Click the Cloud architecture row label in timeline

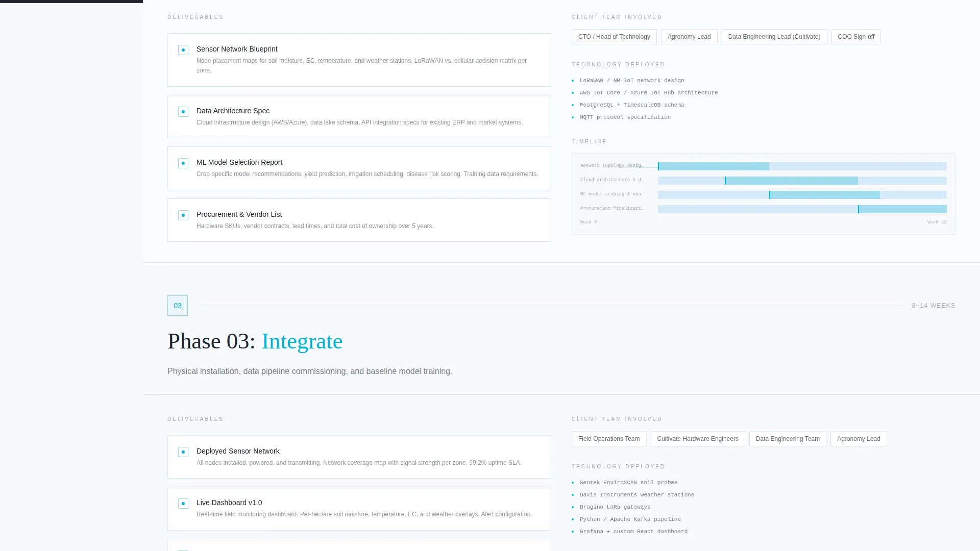612,180
